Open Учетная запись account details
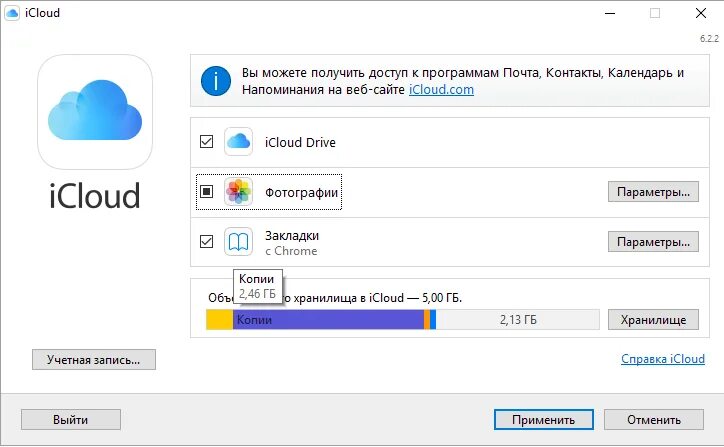Screen dimensions: 724x447 tap(94, 360)
